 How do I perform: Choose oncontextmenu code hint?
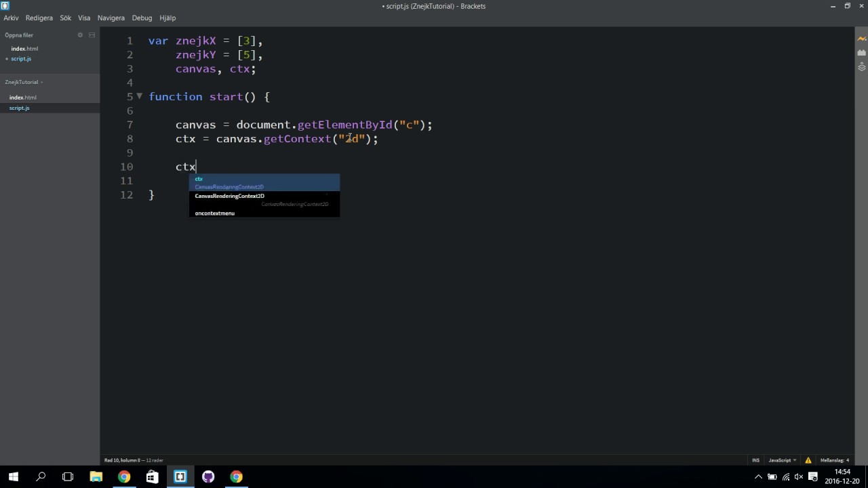click(x=264, y=213)
